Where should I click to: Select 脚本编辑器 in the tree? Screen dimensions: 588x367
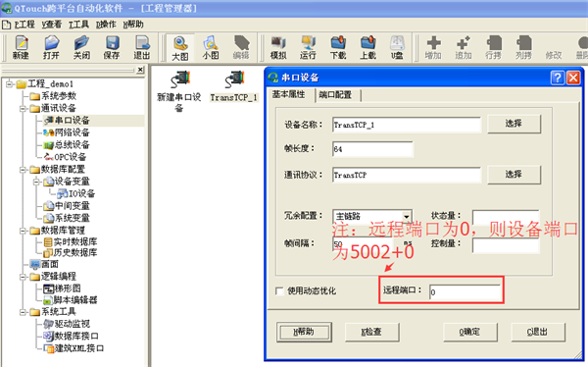click(x=71, y=300)
